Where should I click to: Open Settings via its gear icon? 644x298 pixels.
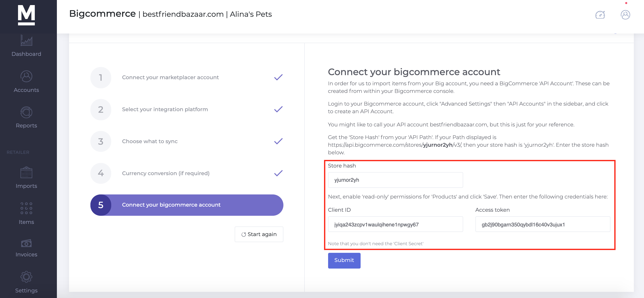click(26, 277)
